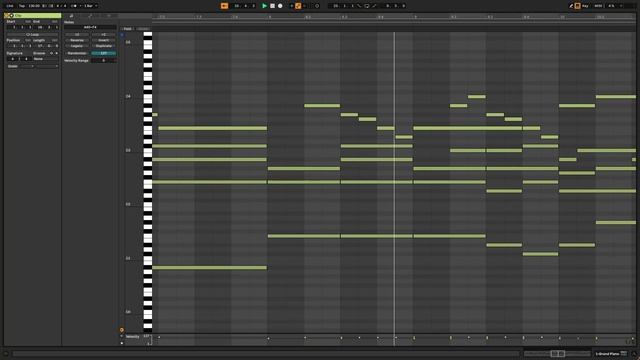640x360 pixels.
Task: Click the Reverse button
Action: click(77, 40)
